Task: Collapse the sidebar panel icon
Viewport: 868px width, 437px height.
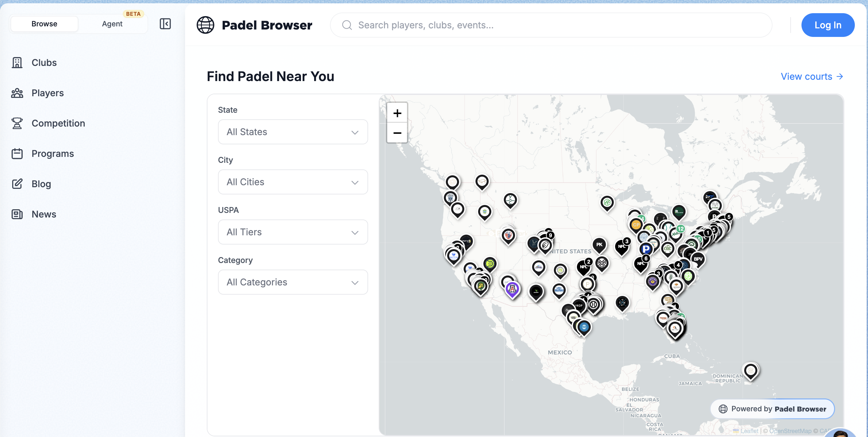Action: [x=165, y=24]
